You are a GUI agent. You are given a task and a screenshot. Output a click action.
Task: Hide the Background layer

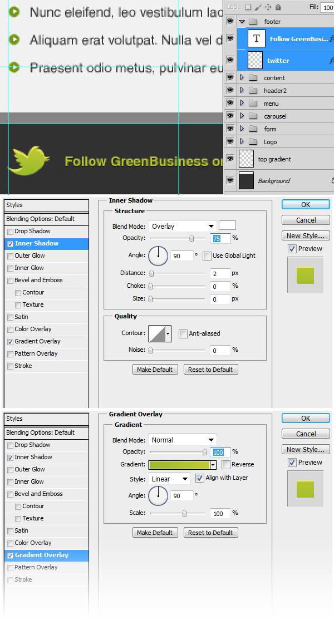[x=230, y=180]
